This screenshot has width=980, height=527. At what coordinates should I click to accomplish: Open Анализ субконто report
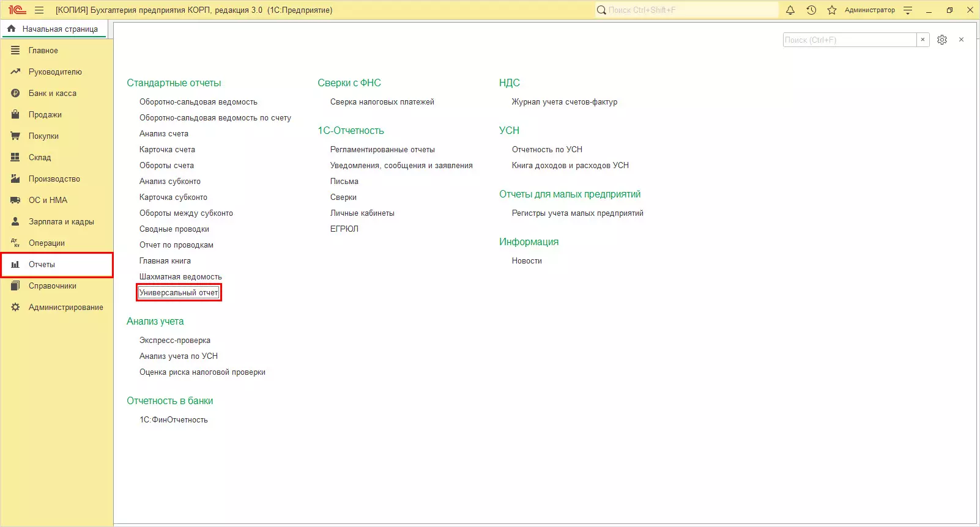[170, 181]
